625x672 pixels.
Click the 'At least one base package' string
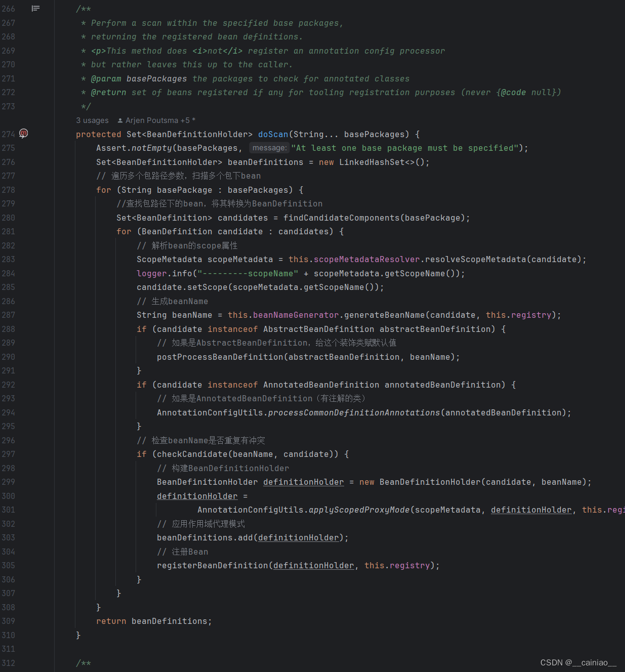[x=405, y=148]
